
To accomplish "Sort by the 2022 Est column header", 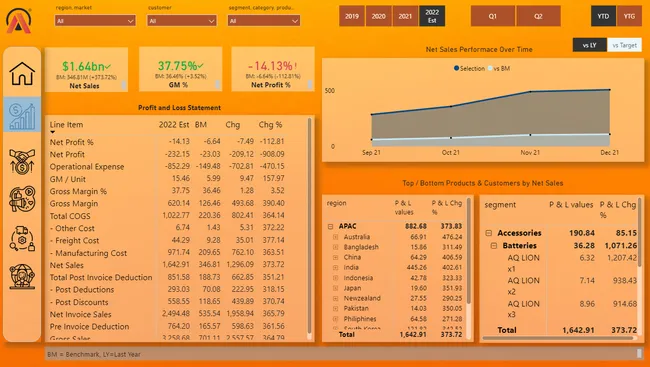I will (174, 125).
